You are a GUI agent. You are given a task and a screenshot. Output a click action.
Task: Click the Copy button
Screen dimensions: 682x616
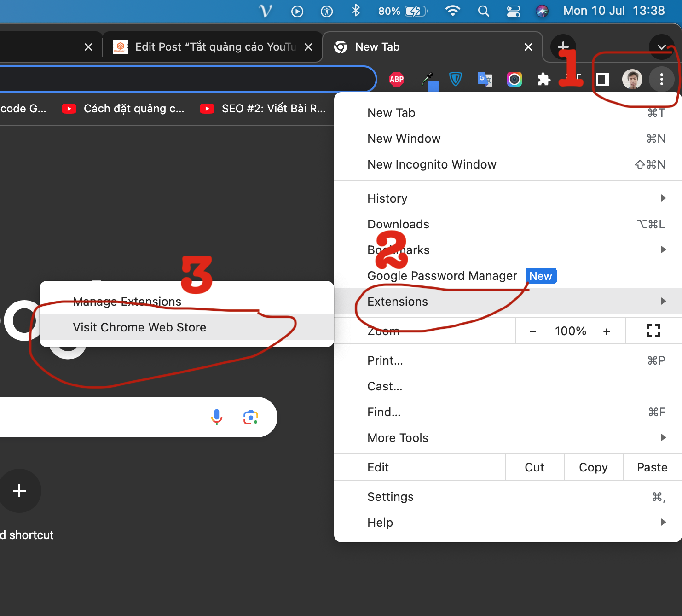[x=594, y=467]
